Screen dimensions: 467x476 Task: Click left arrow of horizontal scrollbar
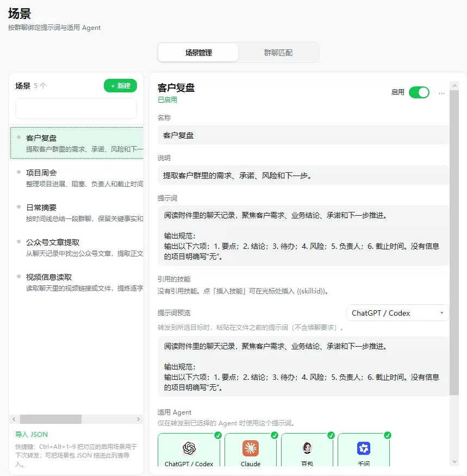point(14,419)
